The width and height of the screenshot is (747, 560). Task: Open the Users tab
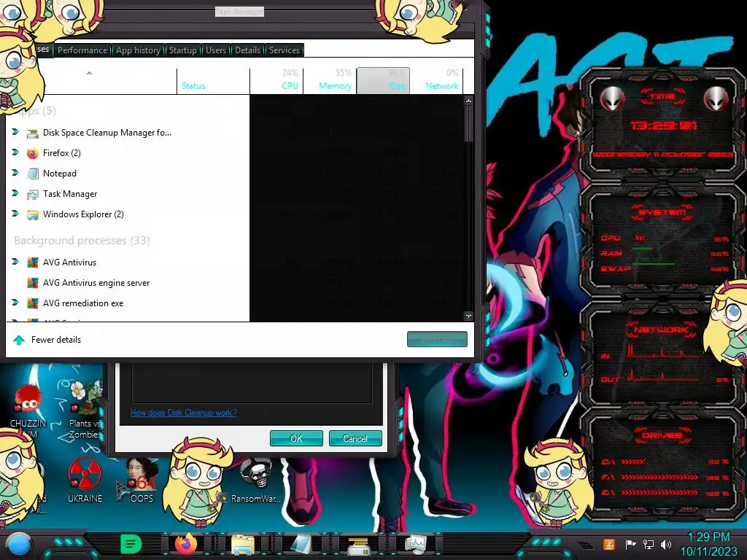point(216,50)
